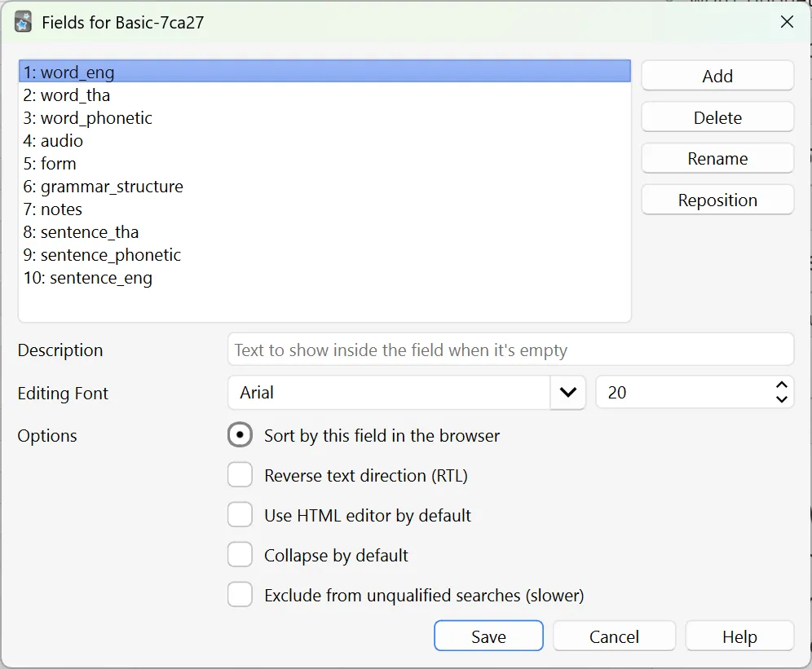Click the Anki icon in the title bar

(22, 21)
